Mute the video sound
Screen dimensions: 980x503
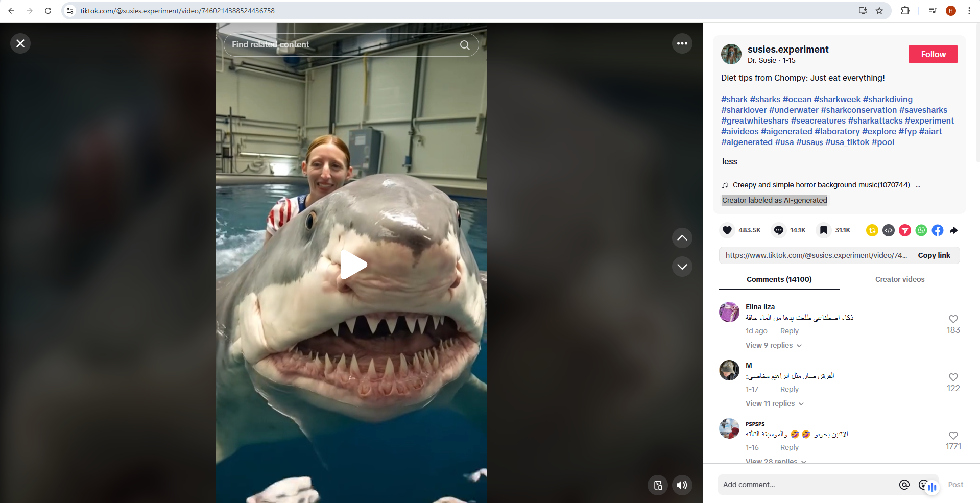point(682,485)
